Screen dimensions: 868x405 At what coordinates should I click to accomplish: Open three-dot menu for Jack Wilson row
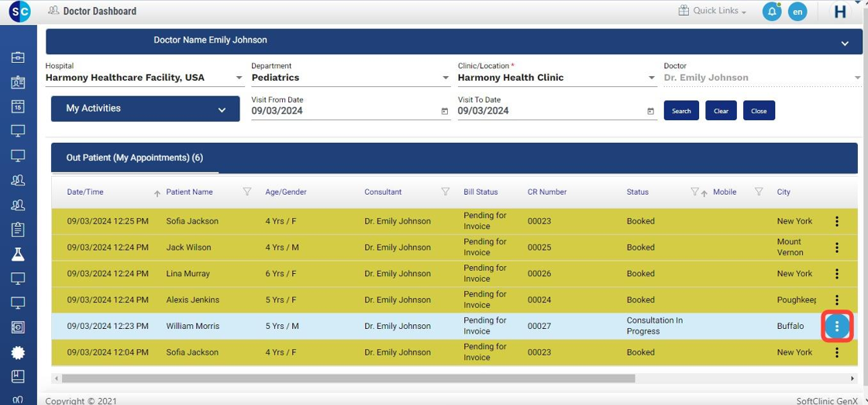pyautogui.click(x=836, y=248)
